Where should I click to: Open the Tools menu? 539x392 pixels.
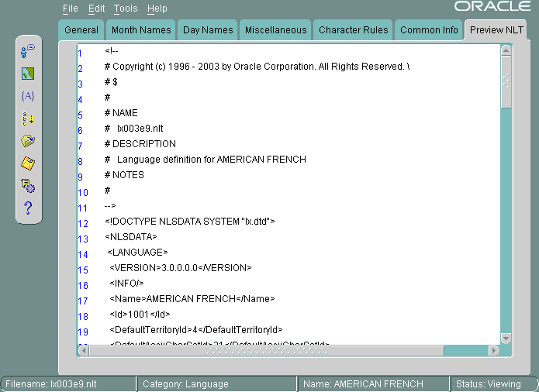tap(125, 9)
